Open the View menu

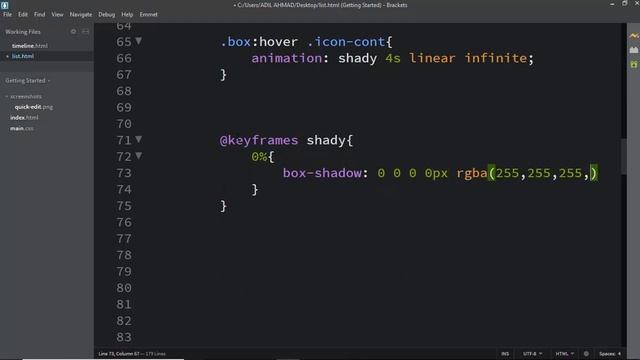point(57,14)
